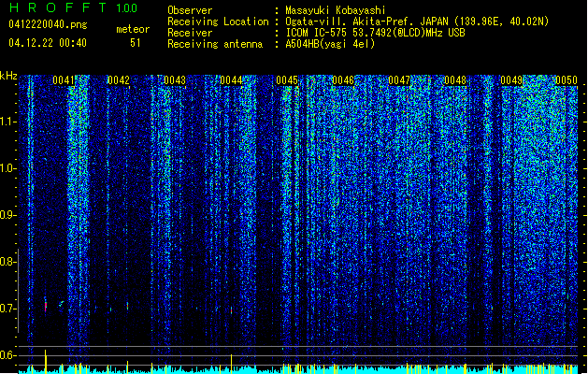Click the 1.0 frequency axis label
This screenshot has height=374, width=588.
[8, 168]
